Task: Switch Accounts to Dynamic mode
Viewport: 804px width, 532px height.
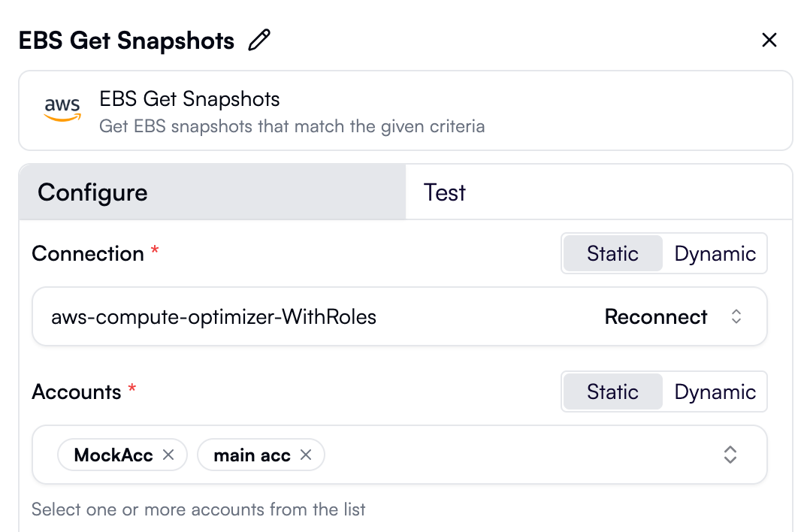Action: point(715,391)
